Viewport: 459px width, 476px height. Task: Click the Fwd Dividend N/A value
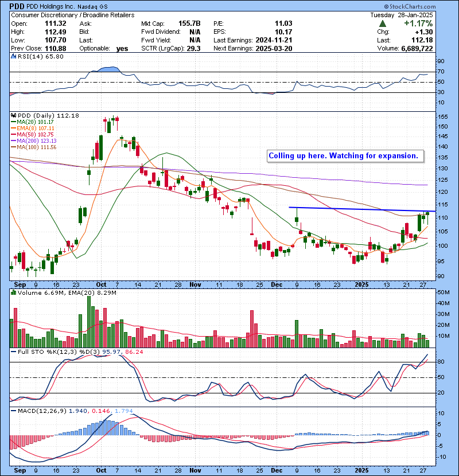coord(195,32)
